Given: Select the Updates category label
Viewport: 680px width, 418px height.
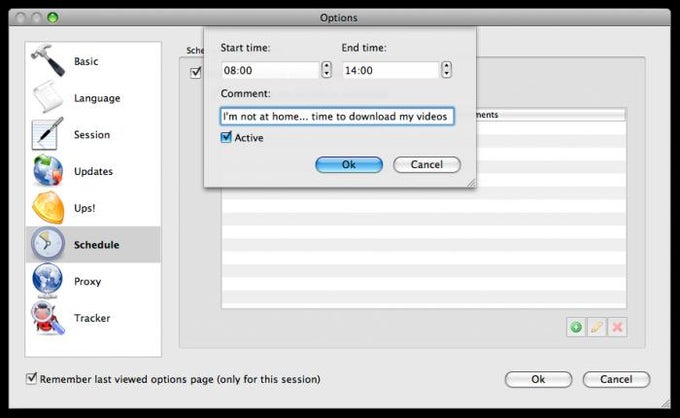Looking at the screenshot, I should [93, 171].
